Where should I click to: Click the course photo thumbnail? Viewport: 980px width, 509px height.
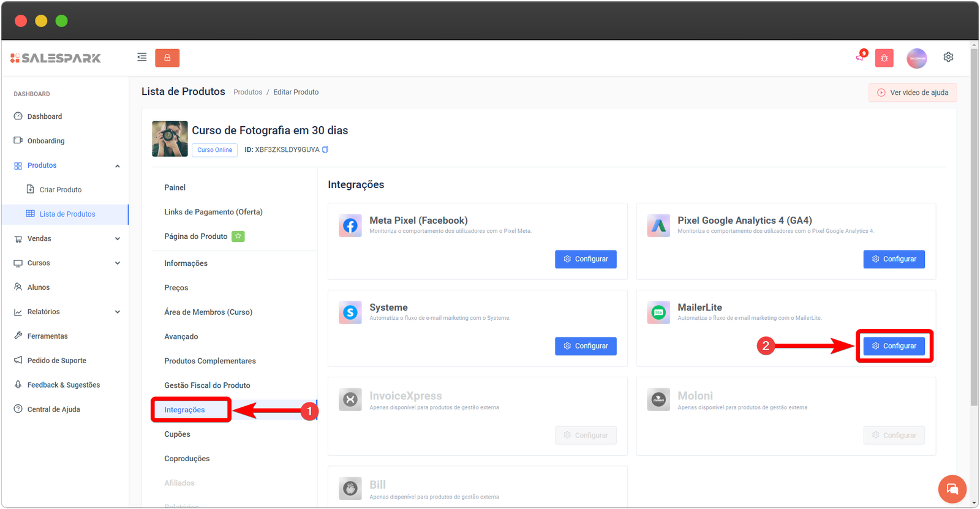(x=170, y=139)
